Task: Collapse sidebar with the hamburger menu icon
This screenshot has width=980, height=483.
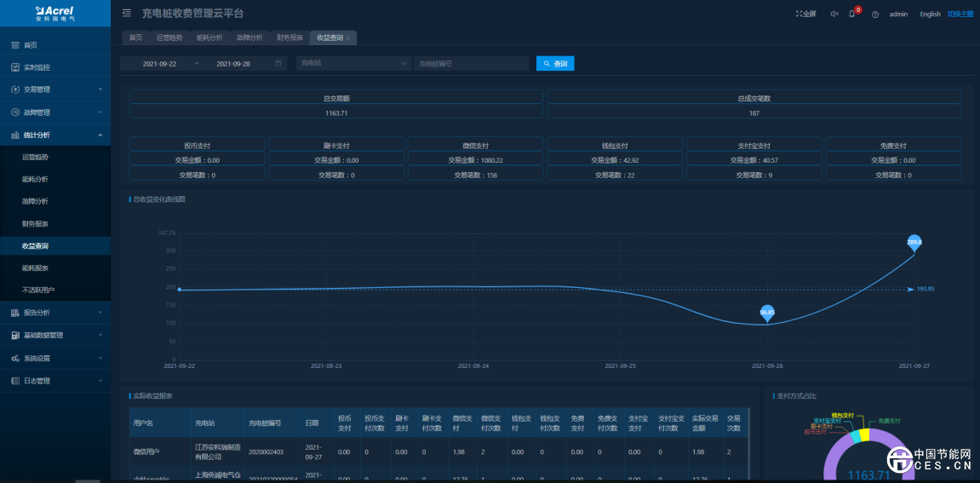Action: point(127,13)
